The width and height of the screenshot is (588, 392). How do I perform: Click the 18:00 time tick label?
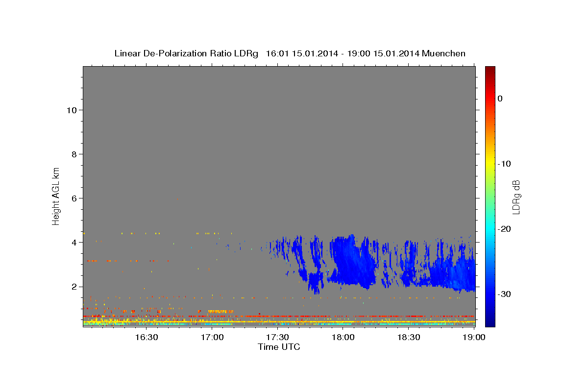click(x=343, y=337)
